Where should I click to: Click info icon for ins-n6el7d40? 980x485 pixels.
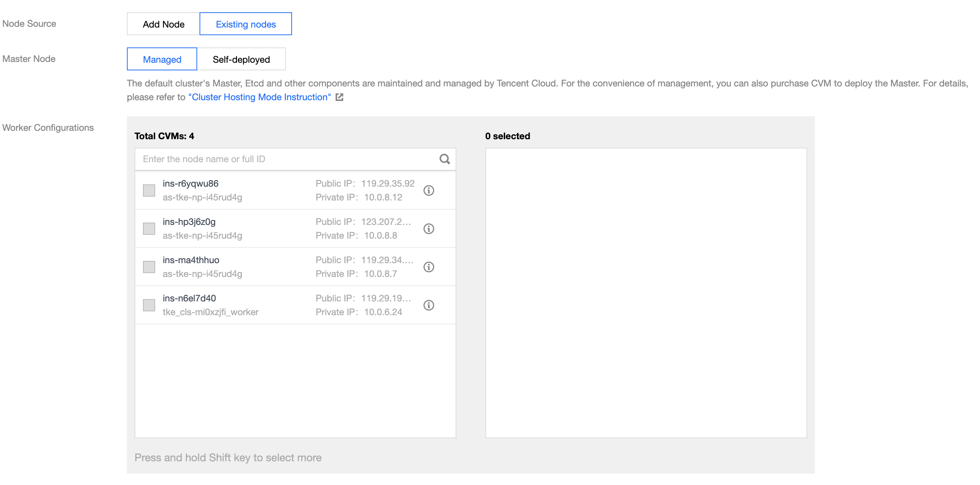pyautogui.click(x=428, y=305)
